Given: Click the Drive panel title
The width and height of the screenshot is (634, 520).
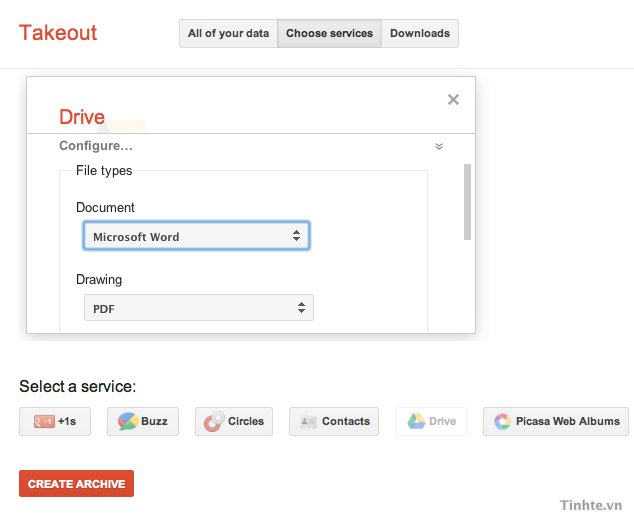Looking at the screenshot, I should [x=82, y=117].
